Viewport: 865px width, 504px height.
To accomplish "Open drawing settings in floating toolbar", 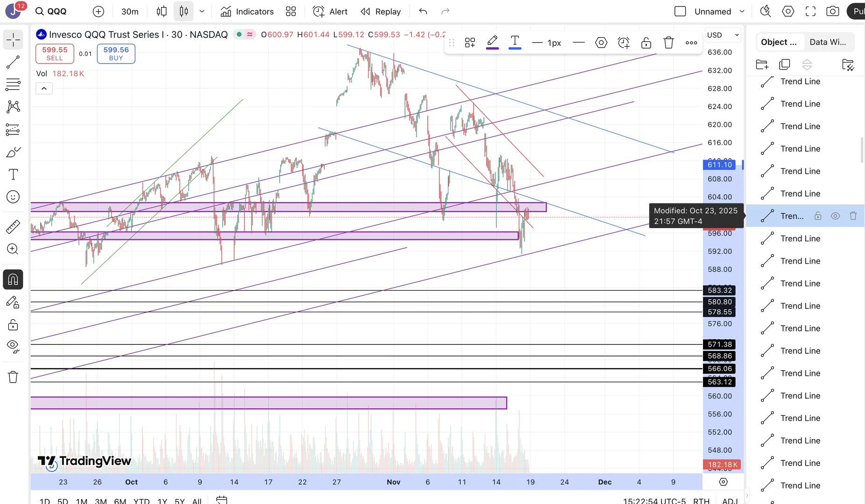I will pyautogui.click(x=601, y=43).
